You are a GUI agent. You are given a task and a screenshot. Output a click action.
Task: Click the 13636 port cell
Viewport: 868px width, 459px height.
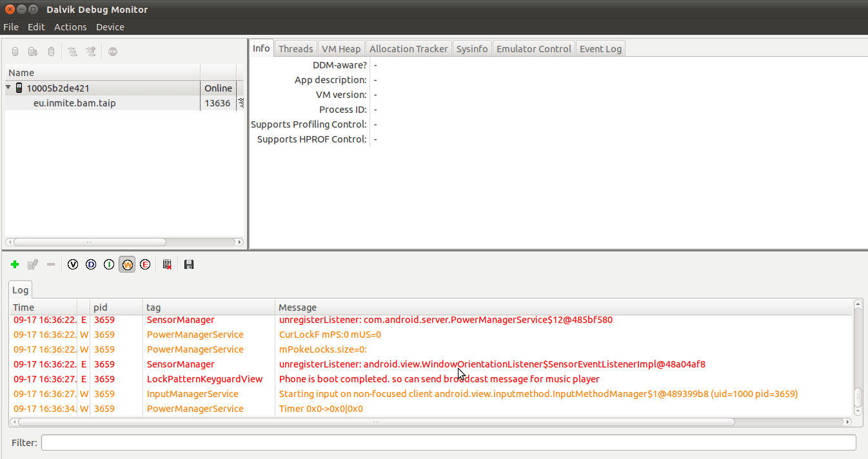pos(217,103)
